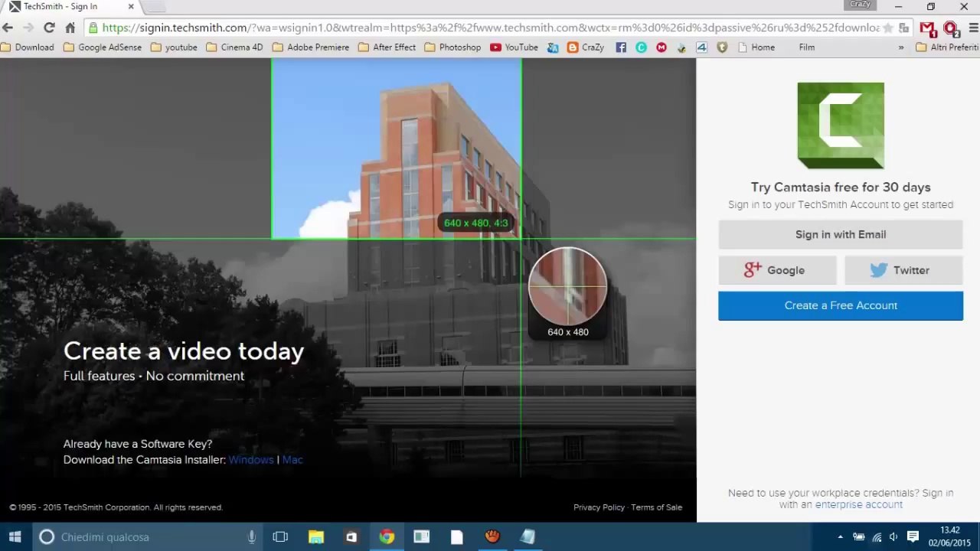Click the network Wi-Fi tray icon

(877, 537)
